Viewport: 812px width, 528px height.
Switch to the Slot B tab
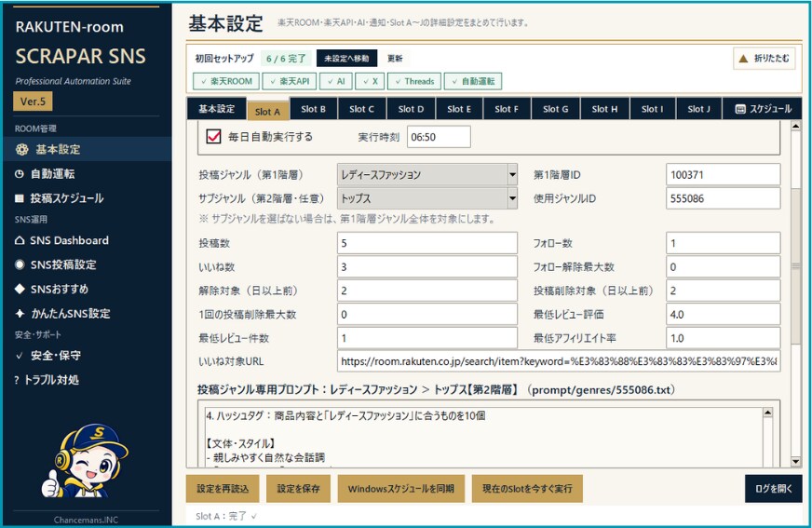313,109
